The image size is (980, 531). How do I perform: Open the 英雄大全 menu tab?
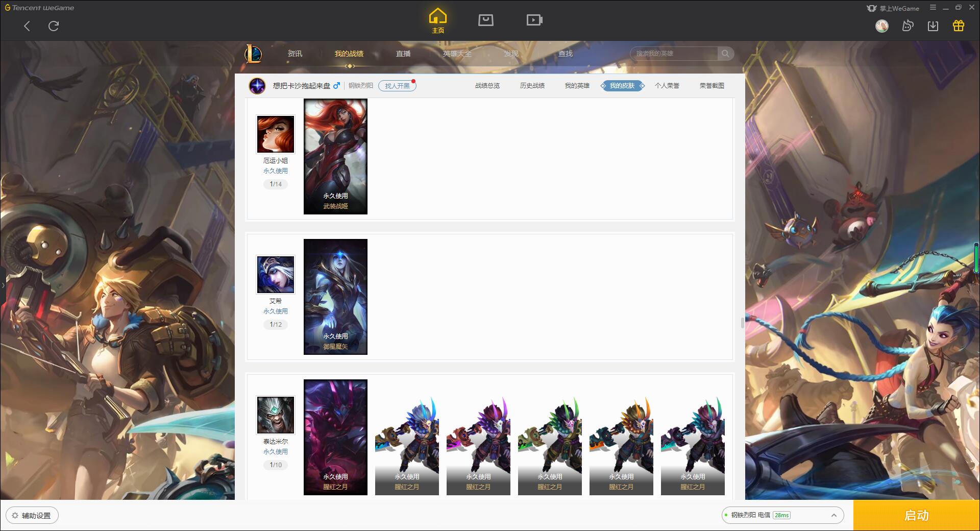pos(457,54)
